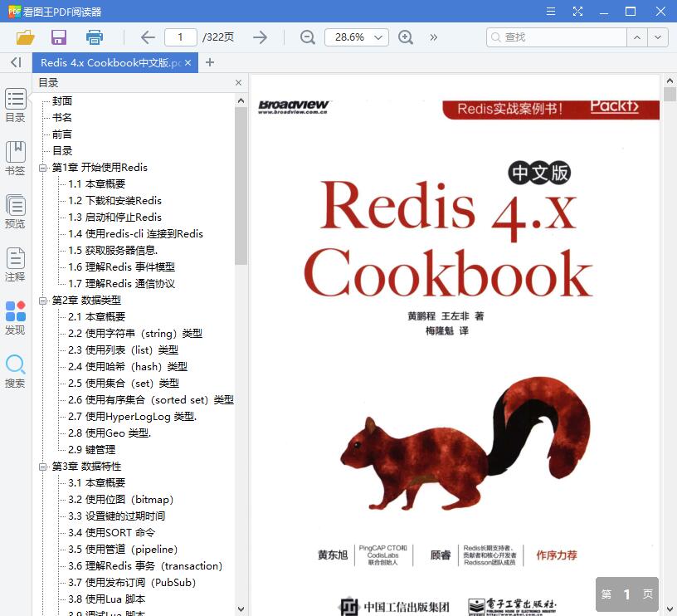Find previous search result arrow
This screenshot has height=616, width=677.
pyautogui.click(x=637, y=37)
